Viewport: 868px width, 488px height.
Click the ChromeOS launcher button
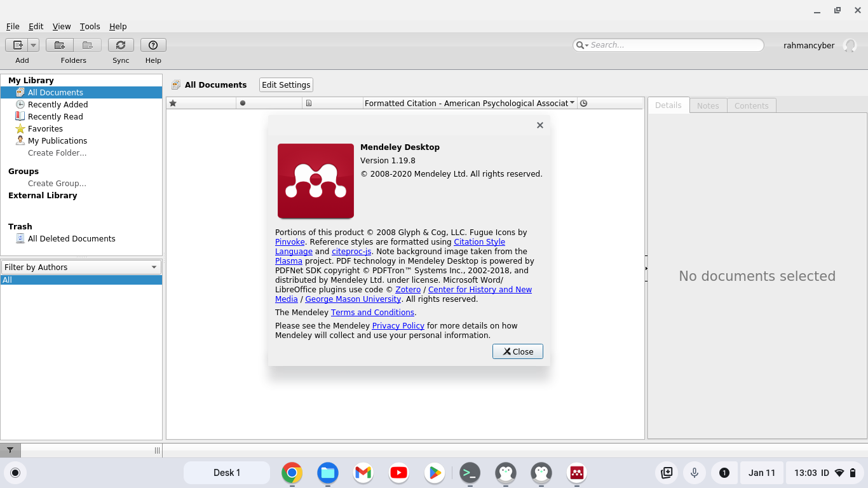click(x=15, y=473)
